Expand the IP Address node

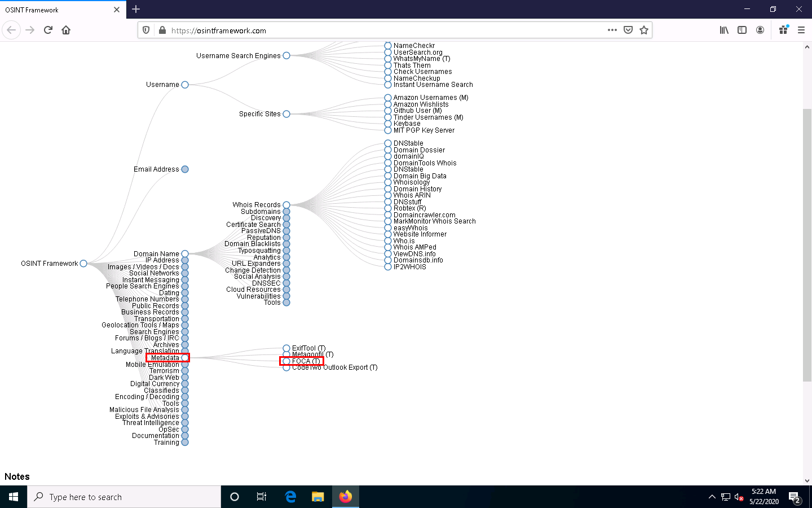point(185,260)
